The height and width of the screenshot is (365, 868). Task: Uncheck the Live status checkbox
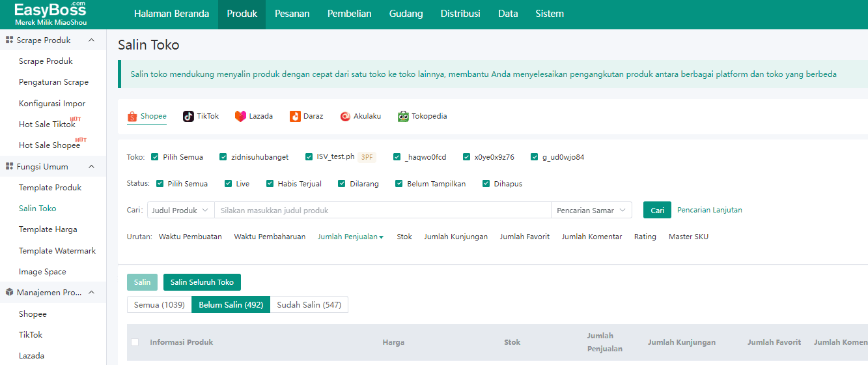pyautogui.click(x=229, y=184)
